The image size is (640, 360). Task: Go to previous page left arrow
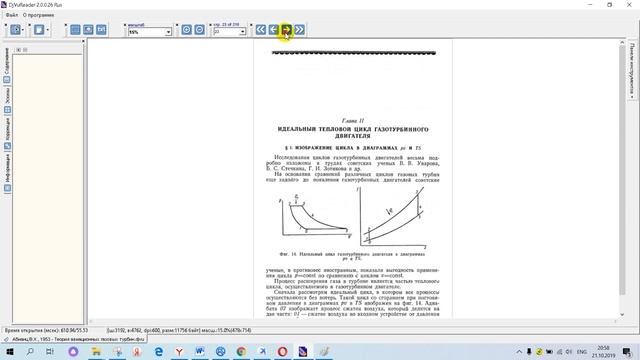coord(273,30)
